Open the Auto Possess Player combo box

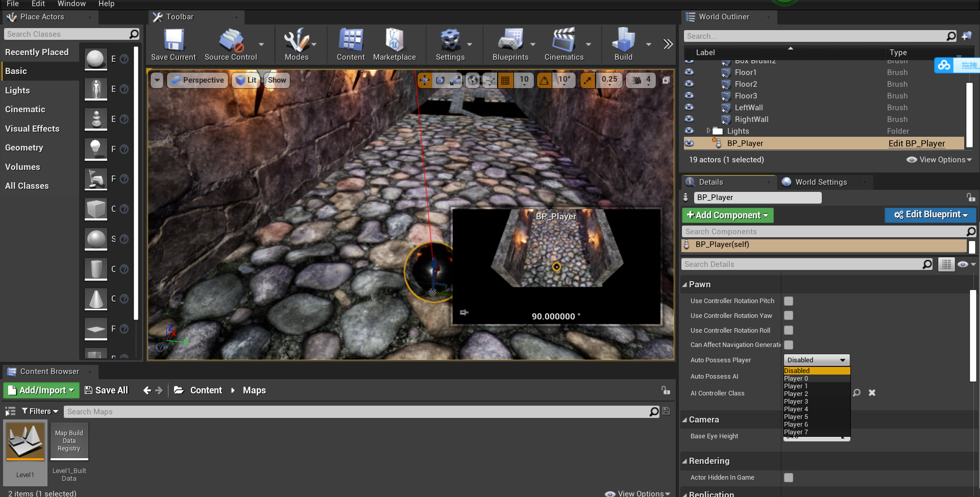816,360
